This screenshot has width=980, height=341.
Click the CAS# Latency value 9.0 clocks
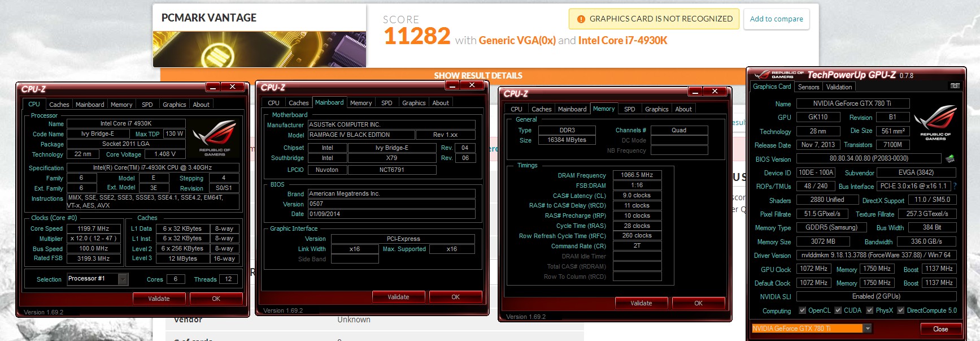[637, 196]
